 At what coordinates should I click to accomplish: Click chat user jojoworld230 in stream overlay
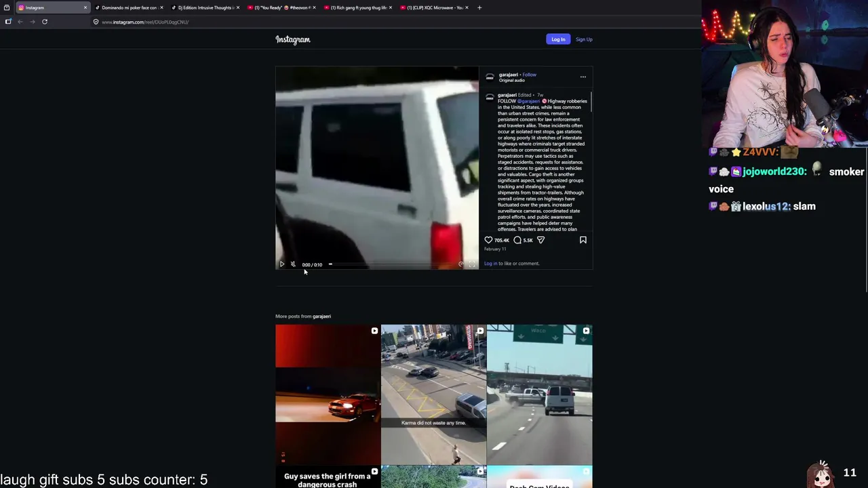tap(774, 171)
